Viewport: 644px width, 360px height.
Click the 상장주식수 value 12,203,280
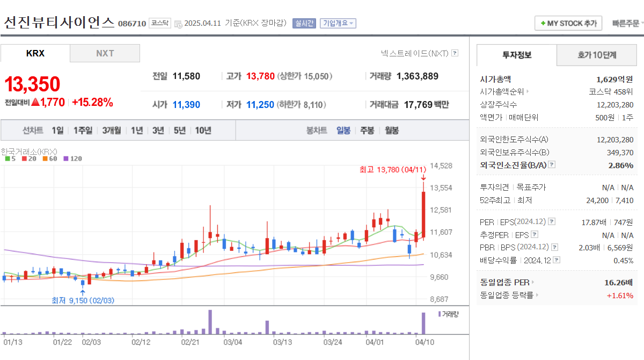point(615,104)
